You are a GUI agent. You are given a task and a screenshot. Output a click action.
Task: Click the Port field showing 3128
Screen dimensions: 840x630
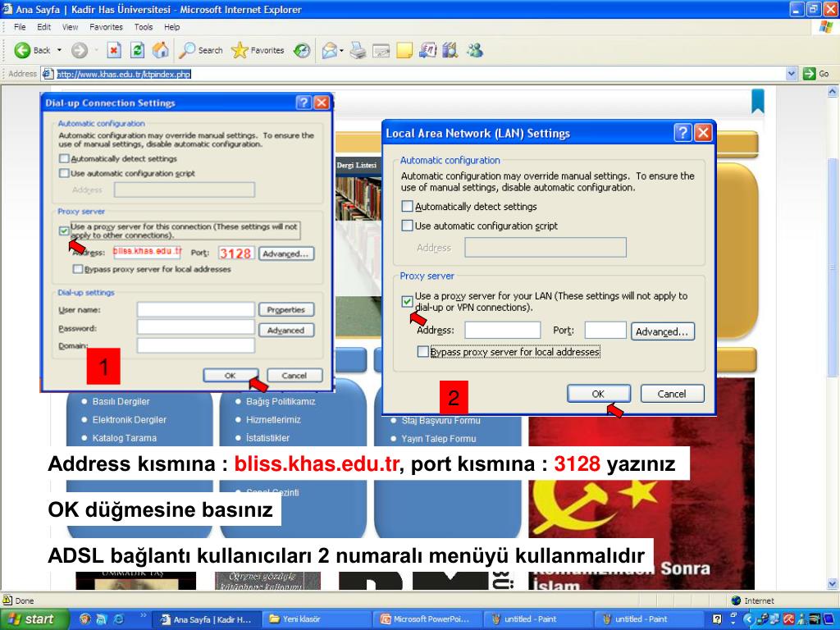[235, 253]
